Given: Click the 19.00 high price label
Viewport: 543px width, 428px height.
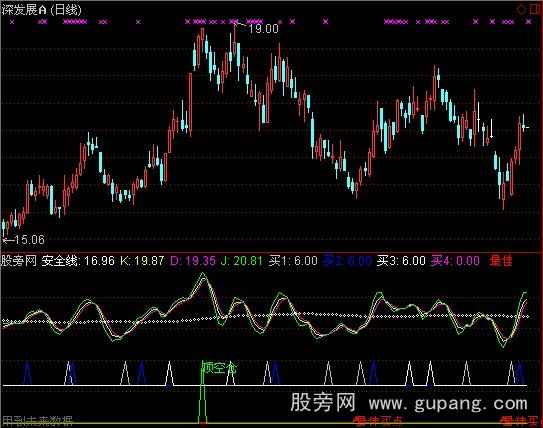Looking at the screenshot, I should tap(264, 28).
